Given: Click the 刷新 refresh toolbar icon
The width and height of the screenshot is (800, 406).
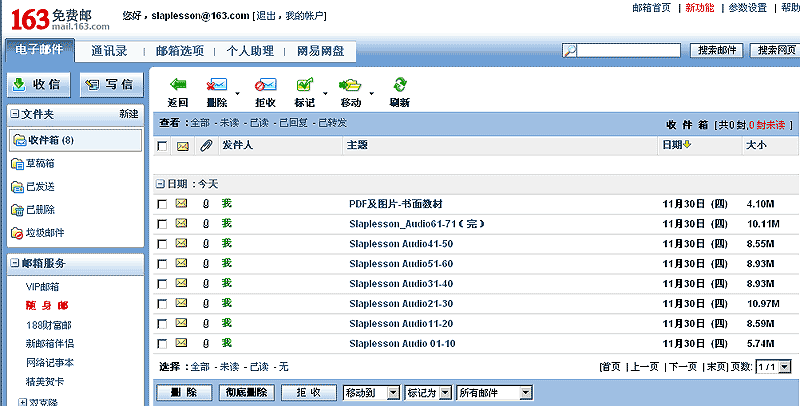Looking at the screenshot, I should coord(399,86).
